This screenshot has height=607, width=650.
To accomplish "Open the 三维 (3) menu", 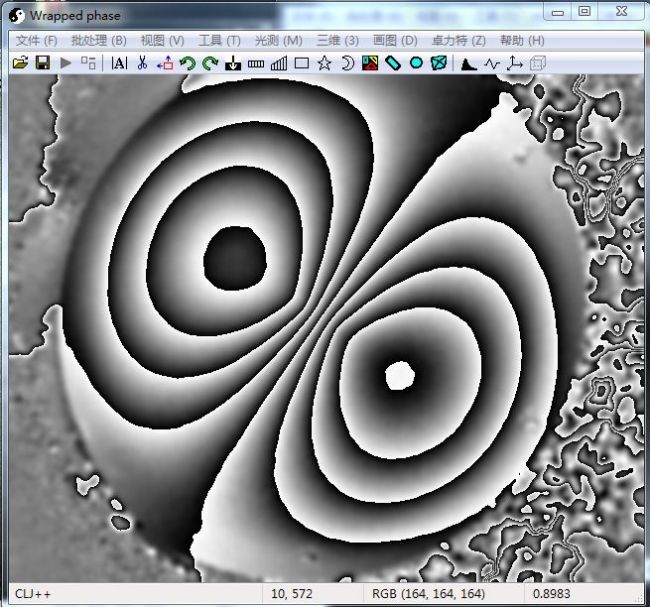I will click(x=337, y=41).
